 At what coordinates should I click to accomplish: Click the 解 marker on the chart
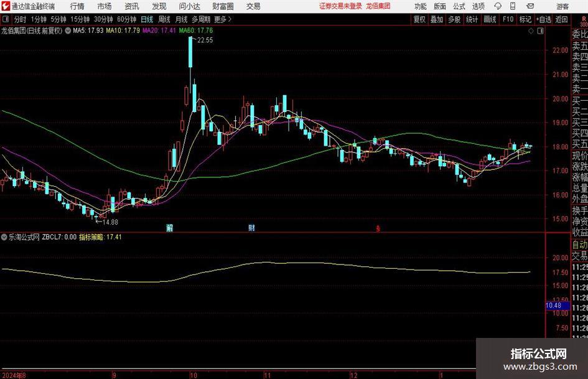pyautogui.click(x=169, y=227)
